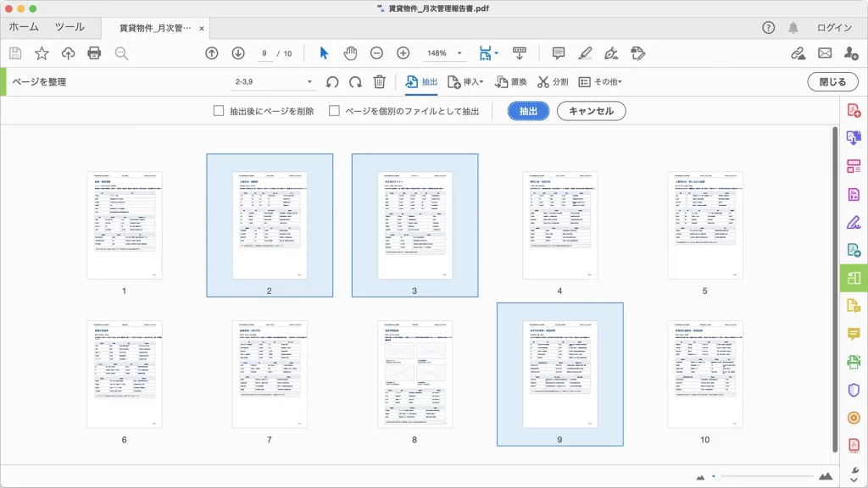Shrink thumbnails with small mountain icon
Viewport: 868px width, 488px height.
tap(700, 477)
